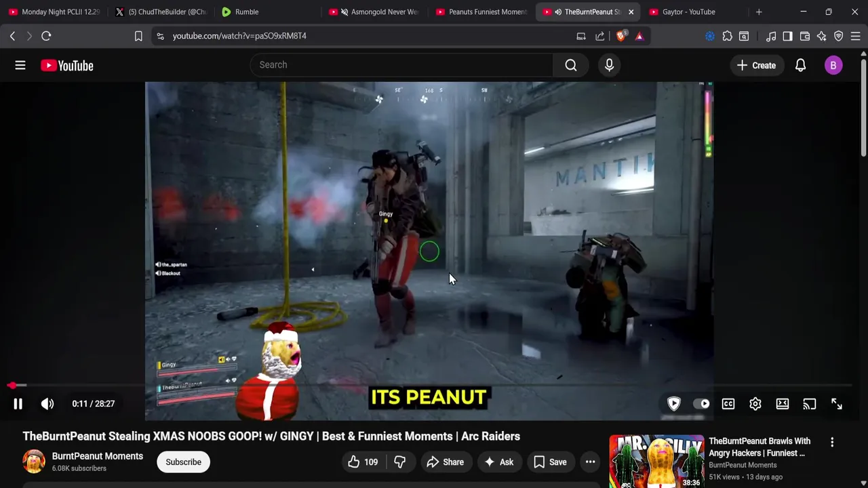Reload the current page

coord(46,36)
